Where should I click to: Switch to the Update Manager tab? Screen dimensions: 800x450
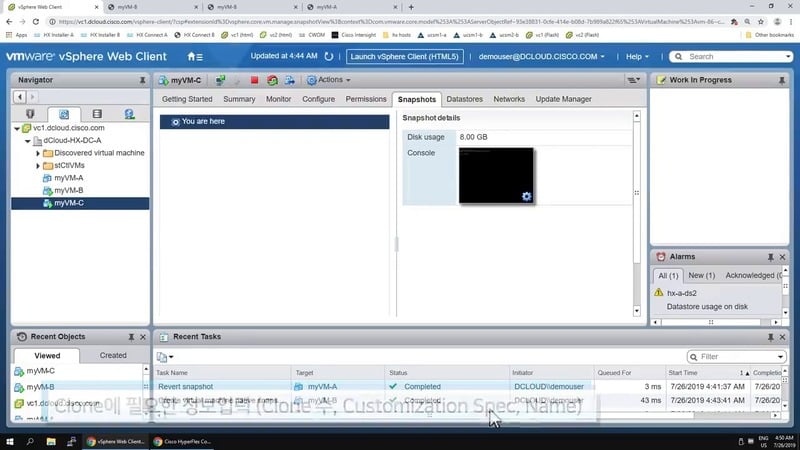[x=563, y=99]
